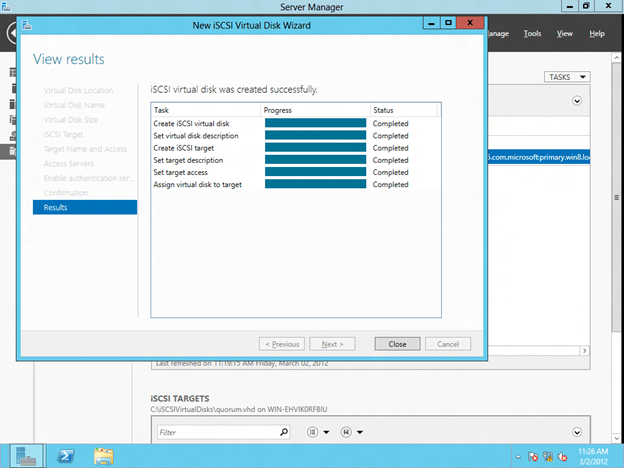624x468 pixels.
Task: Collapse the virtual disks panel chevron
Action: [x=577, y=100]
